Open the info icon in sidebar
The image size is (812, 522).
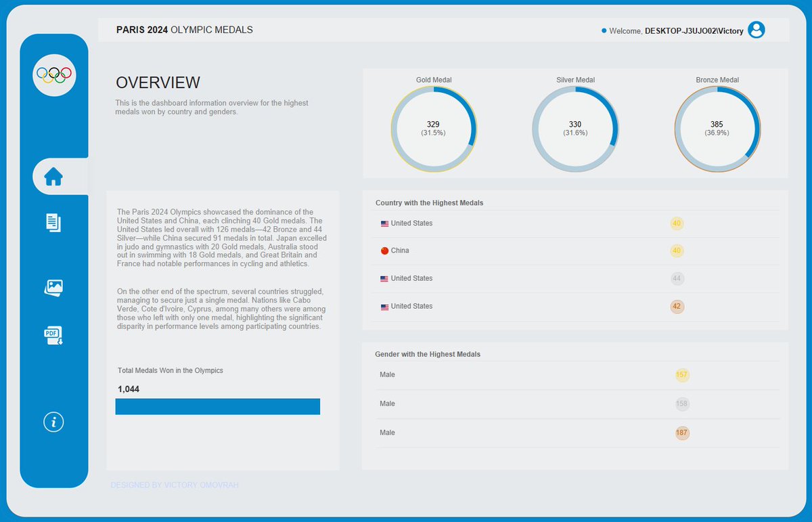[x=53, y=422]
